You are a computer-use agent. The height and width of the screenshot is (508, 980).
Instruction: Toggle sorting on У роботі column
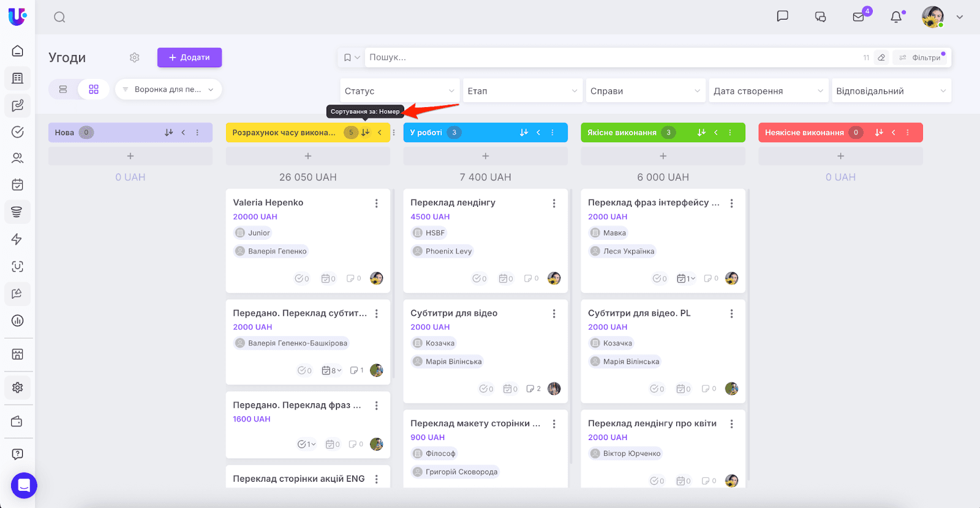pyautogui.click(x=524, y=132)
